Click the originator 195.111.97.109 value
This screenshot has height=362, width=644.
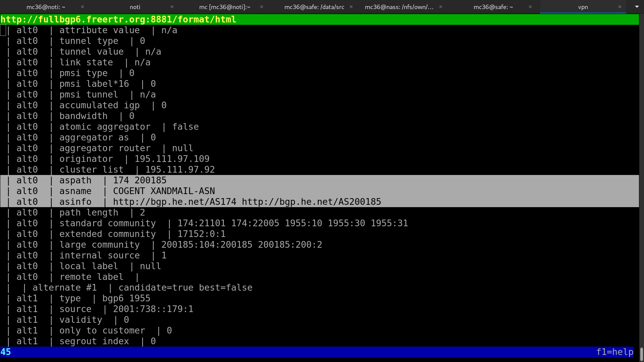[172, 159]
